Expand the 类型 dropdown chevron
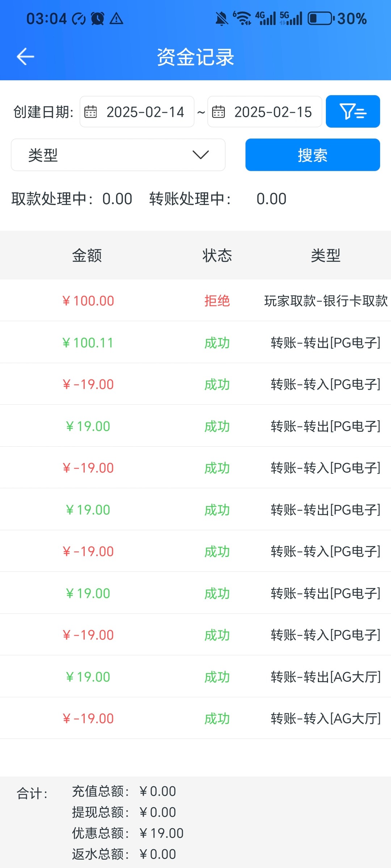Screen dimensions: 391x868 201,155
